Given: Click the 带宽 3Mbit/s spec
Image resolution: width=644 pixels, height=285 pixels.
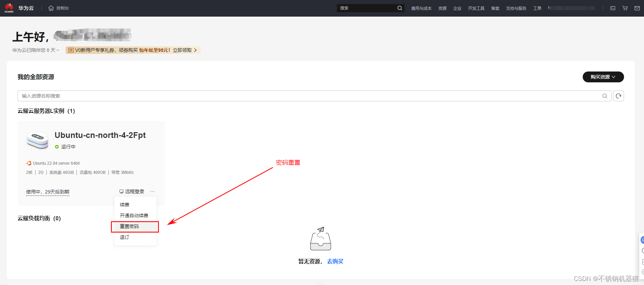Looking at the screenshot, I should (123, 172).
